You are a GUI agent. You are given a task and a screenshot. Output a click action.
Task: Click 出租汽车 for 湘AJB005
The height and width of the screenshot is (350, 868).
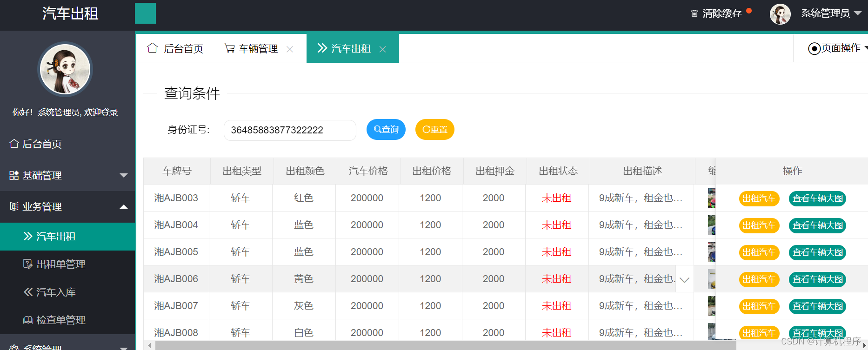[759, 252]
